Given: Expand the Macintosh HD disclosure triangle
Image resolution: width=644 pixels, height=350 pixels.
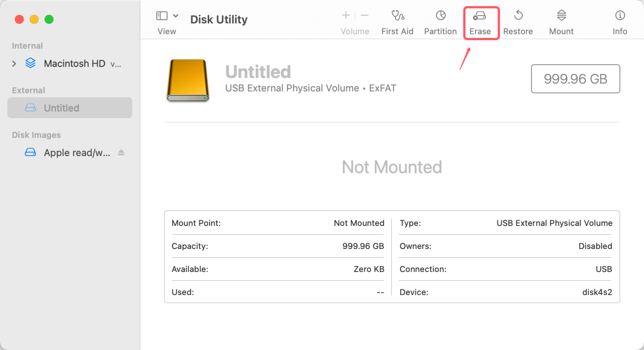Looking at the screenshot, I should click(x=14, y=63).
